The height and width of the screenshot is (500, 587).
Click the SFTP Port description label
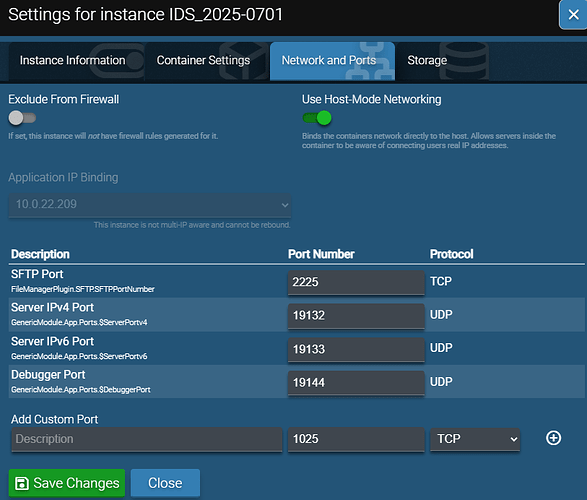pyautogui.click(x=37, y=274)
